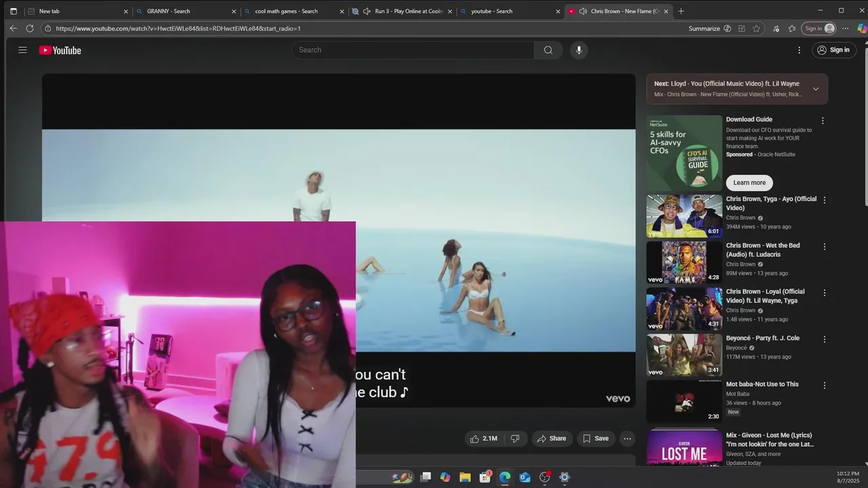The width and height of the screenshot is (868, 488).
Task: Open the tab actions menu icon
Action: 13,11
